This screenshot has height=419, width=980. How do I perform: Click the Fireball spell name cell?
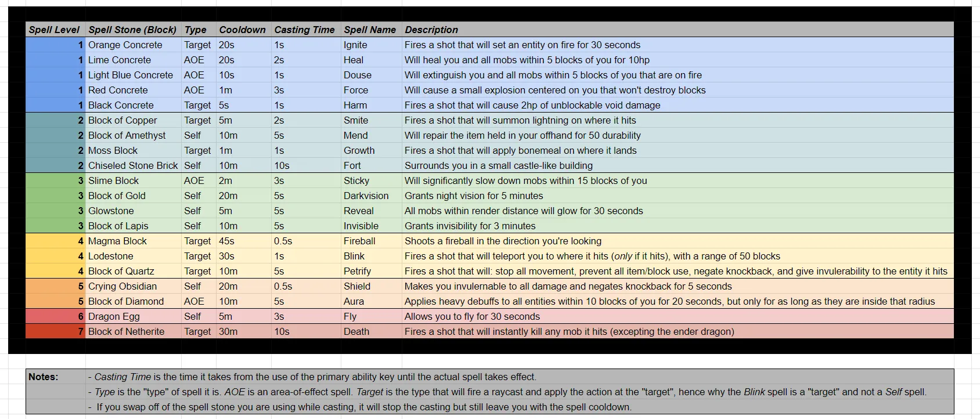(372, 241)
